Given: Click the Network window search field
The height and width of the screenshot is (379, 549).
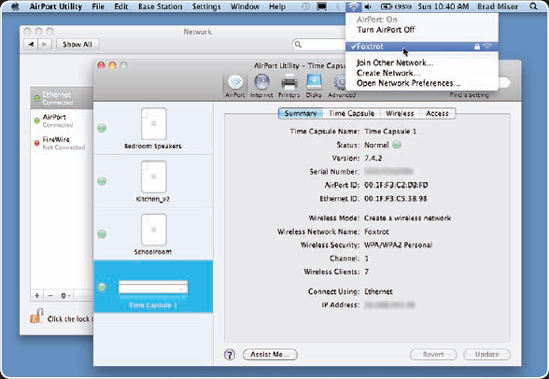Looking at the screenshot, I should 319,44.
